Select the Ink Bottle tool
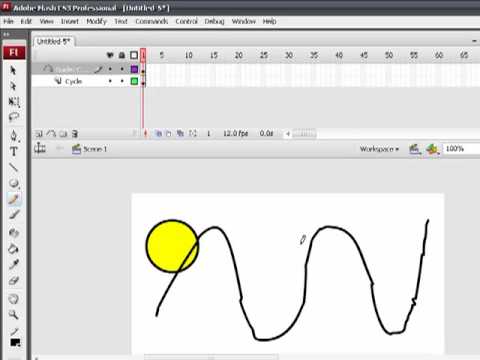480x360 pixels. (x=14, y=233)
